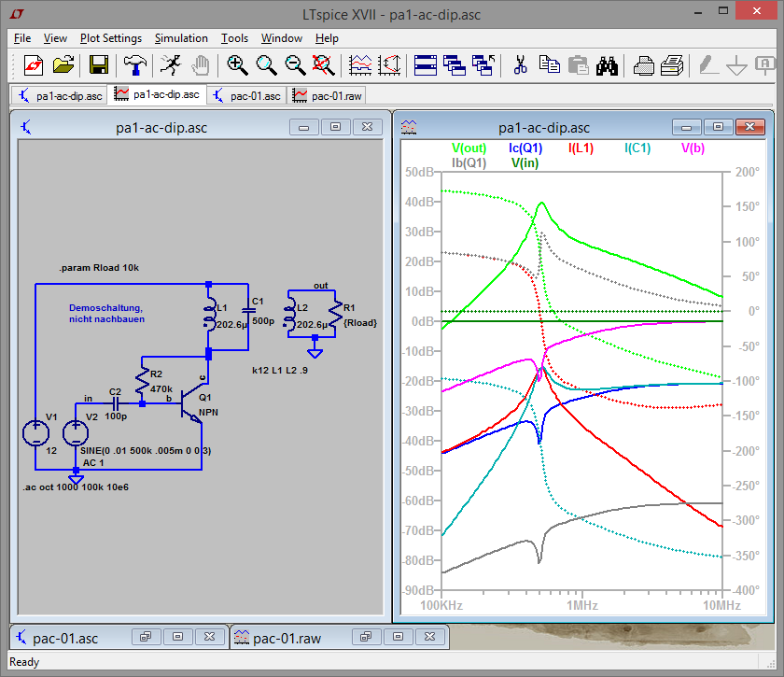Image resolution: width=784 pixels, height=677 pixels.
Task: Maximize the schematic pa1-ac-dip.asc child window
Action: tap(335, 127)
